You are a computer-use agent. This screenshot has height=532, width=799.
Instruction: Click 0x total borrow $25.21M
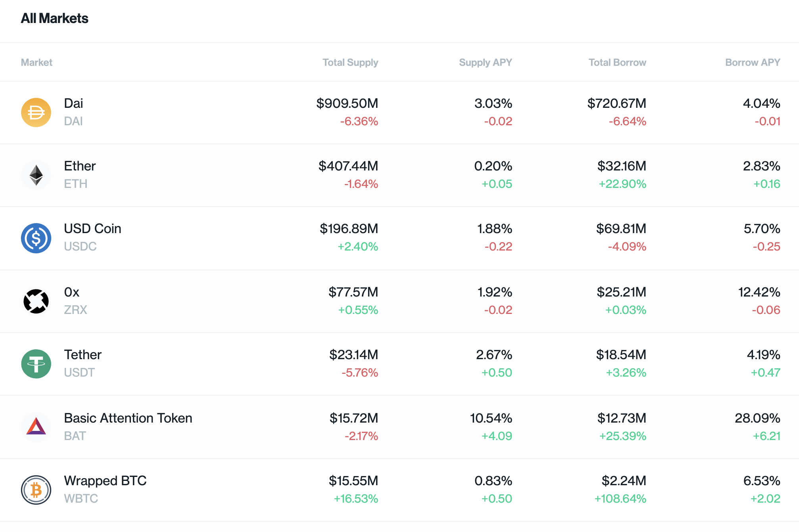click(x=622, y=292)
